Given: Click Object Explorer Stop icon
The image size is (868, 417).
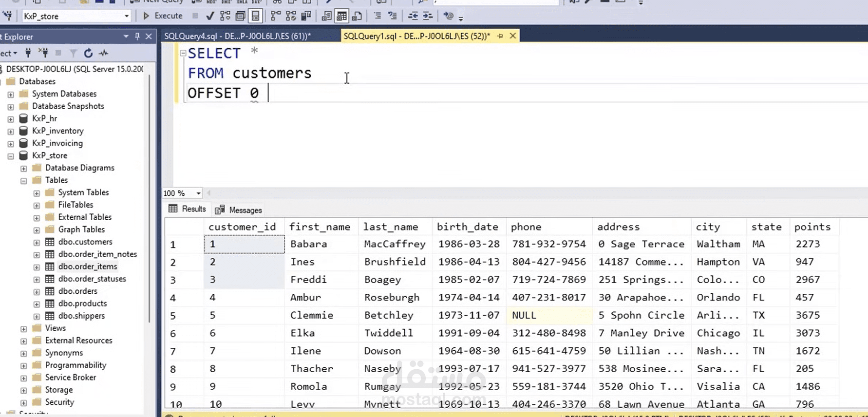Looking at the screenshot, I should 58,53.
